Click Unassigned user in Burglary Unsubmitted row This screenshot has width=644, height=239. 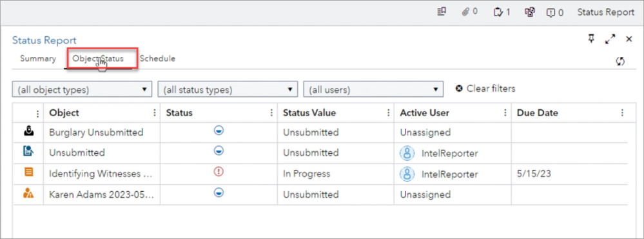click(425, 132)
